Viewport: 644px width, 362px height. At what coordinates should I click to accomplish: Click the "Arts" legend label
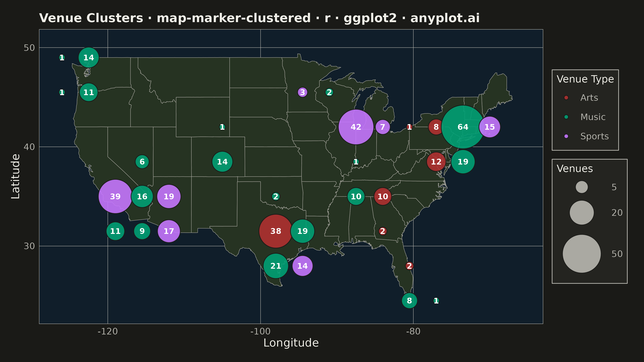tap(589, 98)
